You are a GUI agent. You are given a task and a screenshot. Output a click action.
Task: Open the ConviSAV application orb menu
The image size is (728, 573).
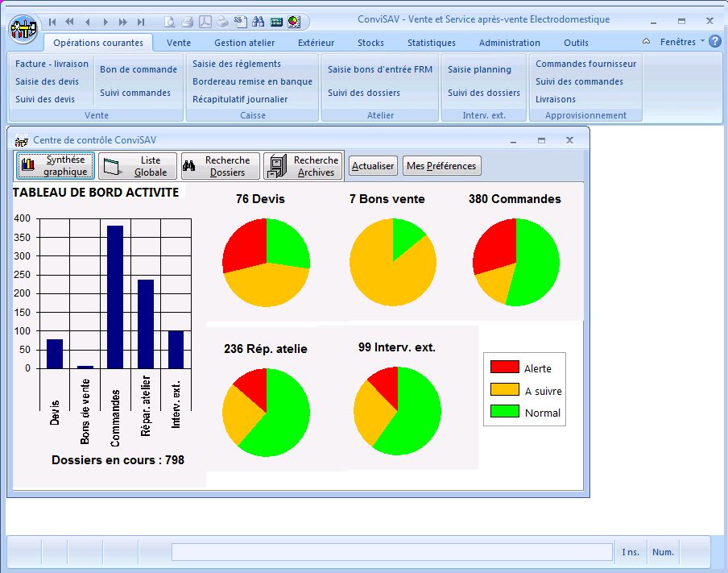pos(23,29)
